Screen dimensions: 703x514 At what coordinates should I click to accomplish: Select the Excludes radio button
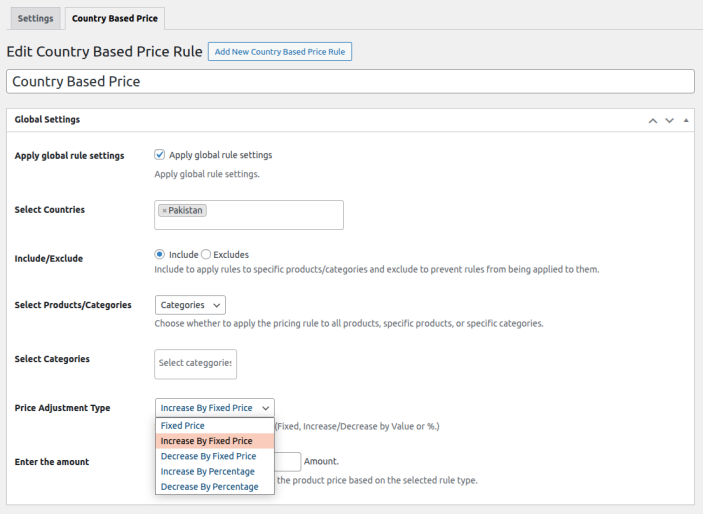tap(206, 254)
